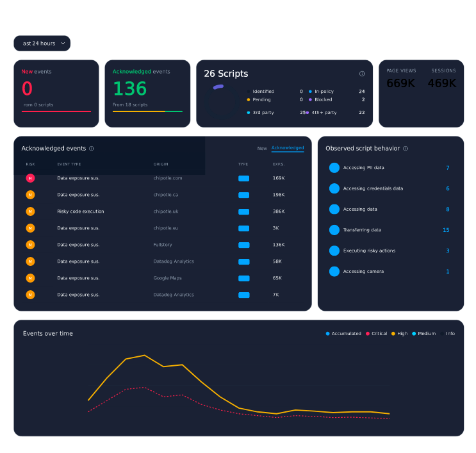
Task: Click the Transferring data circle icon
Action: pyautogui.click(x=334, y=230)
